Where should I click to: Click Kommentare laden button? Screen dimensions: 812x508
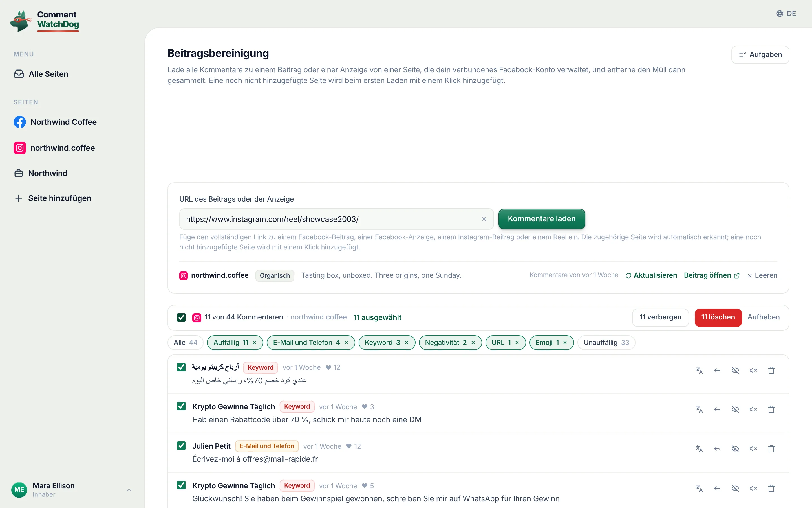click(542, 219)
